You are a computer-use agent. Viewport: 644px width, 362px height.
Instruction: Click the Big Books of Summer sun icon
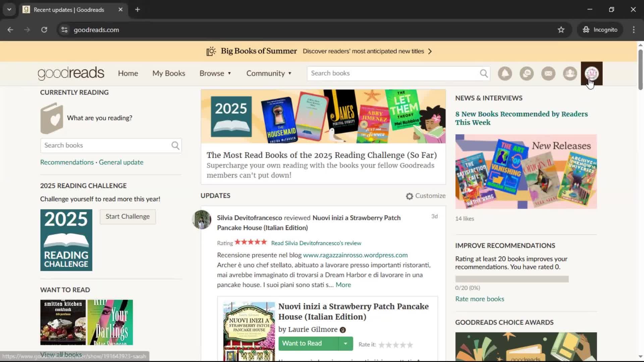click(211, 51)
